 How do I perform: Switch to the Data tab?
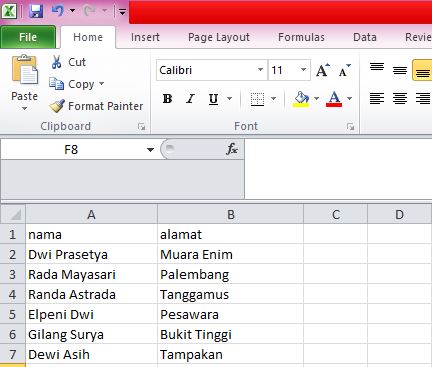(x=365, y=37)
